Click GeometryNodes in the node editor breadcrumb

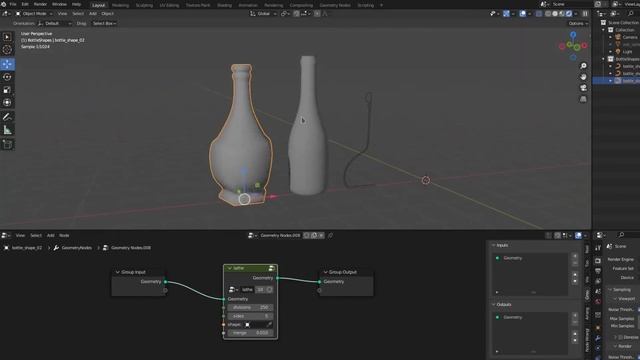click(77, 248)
